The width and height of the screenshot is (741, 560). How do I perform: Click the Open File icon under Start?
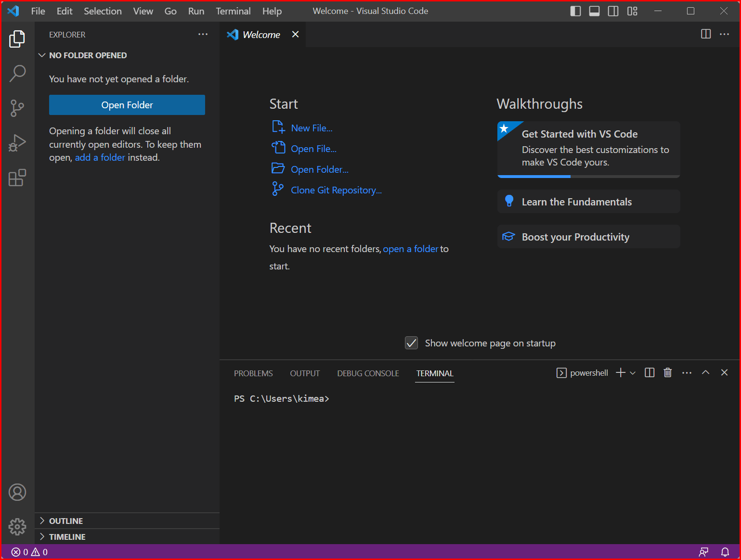(x=278, y=148)
